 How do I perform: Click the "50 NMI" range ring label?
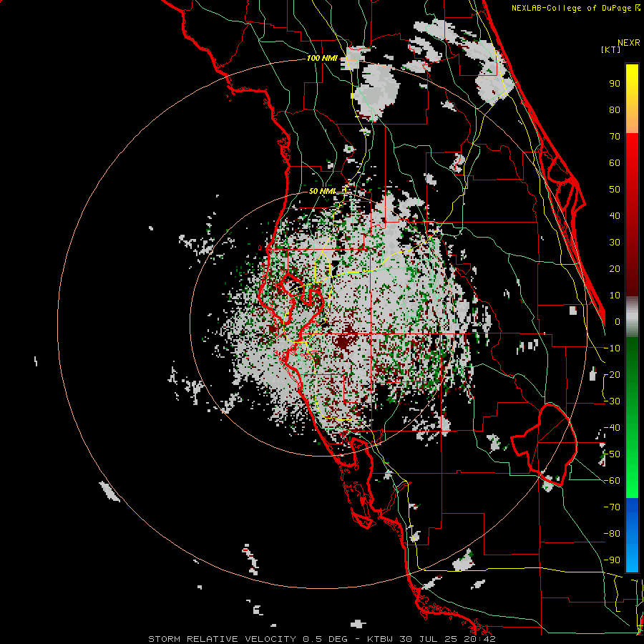[322, 191]
